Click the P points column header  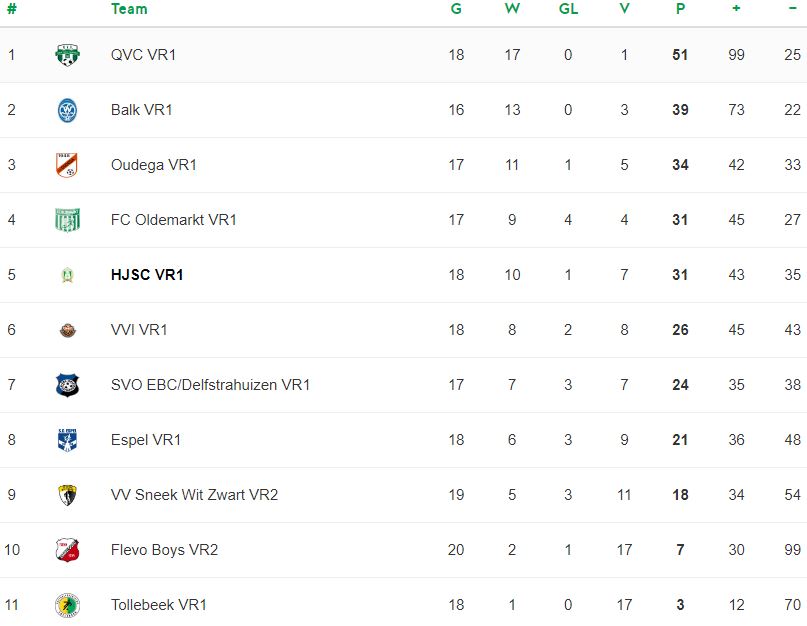point(680,9)
